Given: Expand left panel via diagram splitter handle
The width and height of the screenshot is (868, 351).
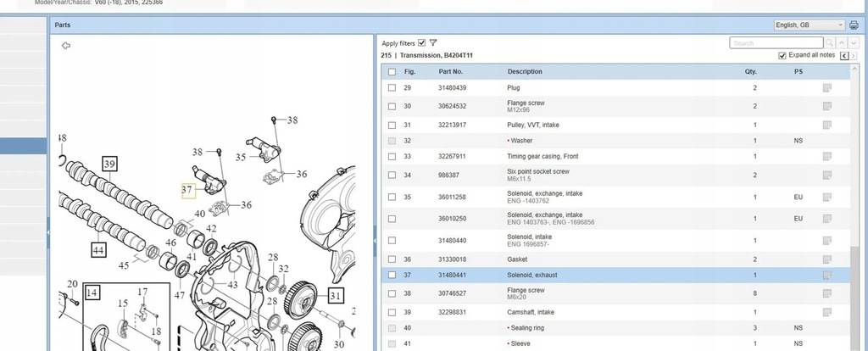Looking at the screenshot, I should tap(48, 232).
